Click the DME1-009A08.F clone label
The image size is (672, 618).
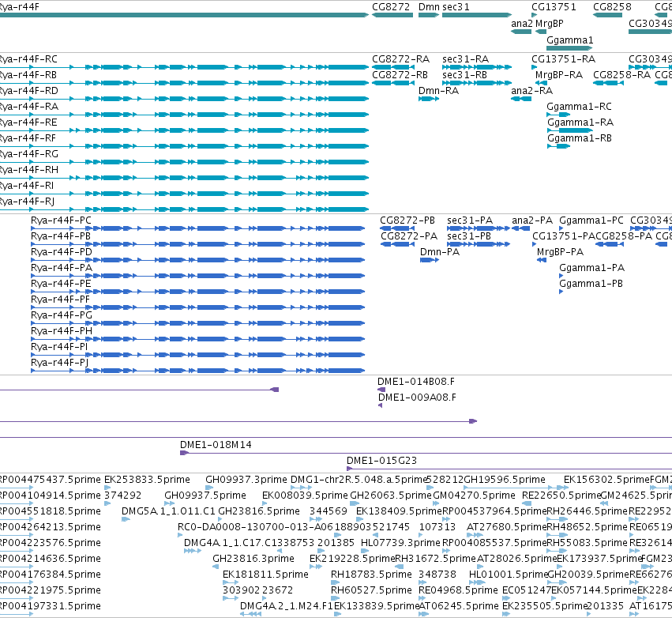pyautogui.click(x=417, y=398)
